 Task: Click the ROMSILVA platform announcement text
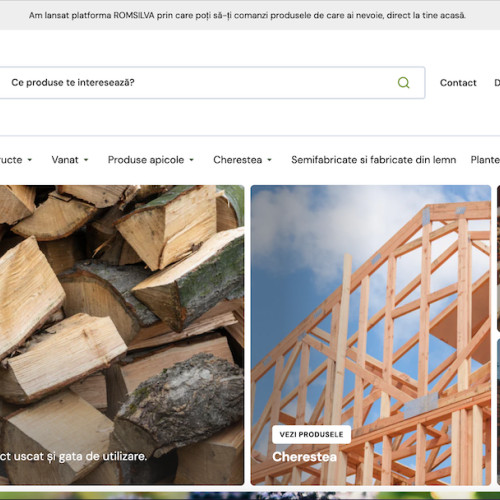tap(247, 15)
